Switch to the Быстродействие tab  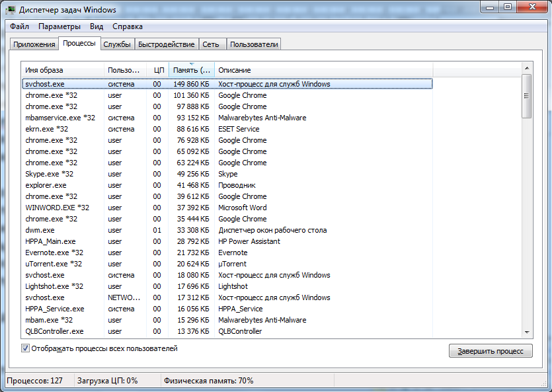[x=167, y=44]
